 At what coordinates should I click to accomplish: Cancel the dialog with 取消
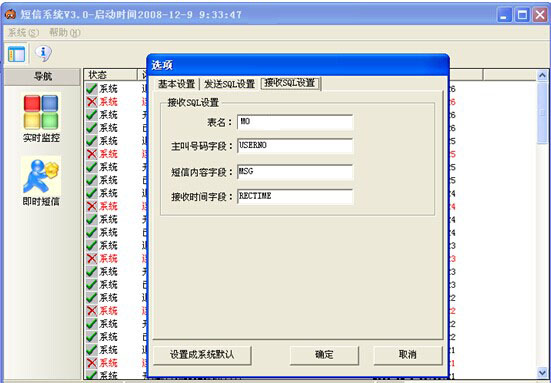pyautogui.click(x=408, y=355)
